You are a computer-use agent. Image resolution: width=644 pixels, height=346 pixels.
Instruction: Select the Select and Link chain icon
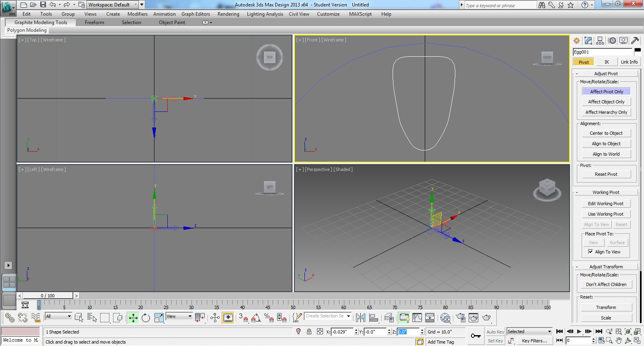pos(10,318)
